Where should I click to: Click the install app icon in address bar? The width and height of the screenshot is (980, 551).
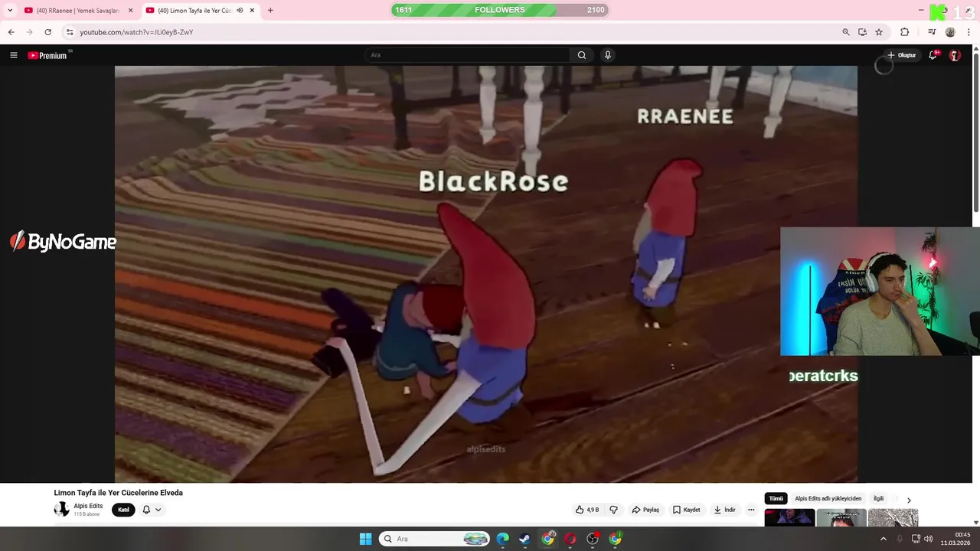(x=862, y=32)
